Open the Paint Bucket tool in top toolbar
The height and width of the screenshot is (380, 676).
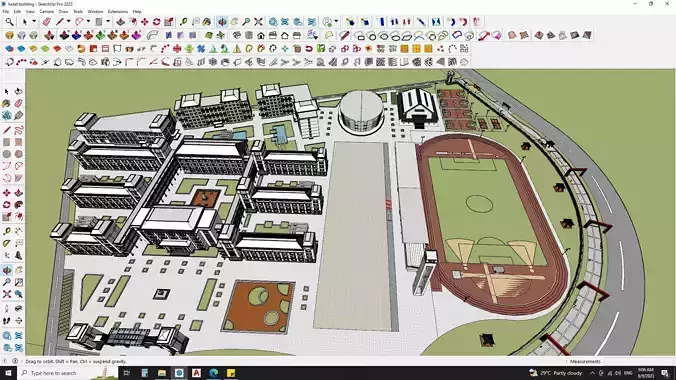pos(207,22)
